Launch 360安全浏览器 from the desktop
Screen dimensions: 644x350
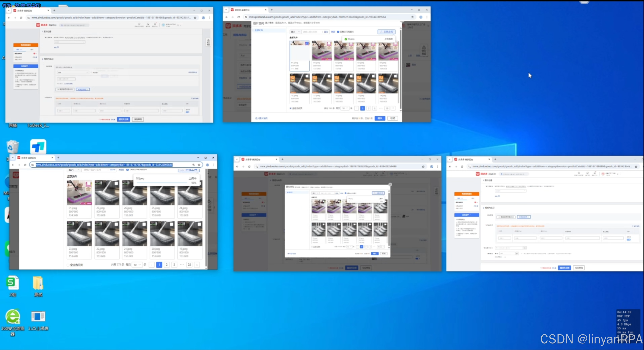13,322
